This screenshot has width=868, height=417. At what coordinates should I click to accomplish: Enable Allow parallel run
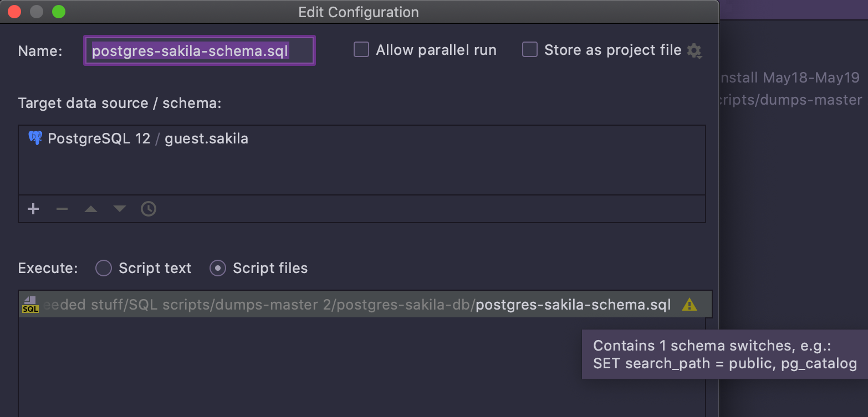(361, 49)
